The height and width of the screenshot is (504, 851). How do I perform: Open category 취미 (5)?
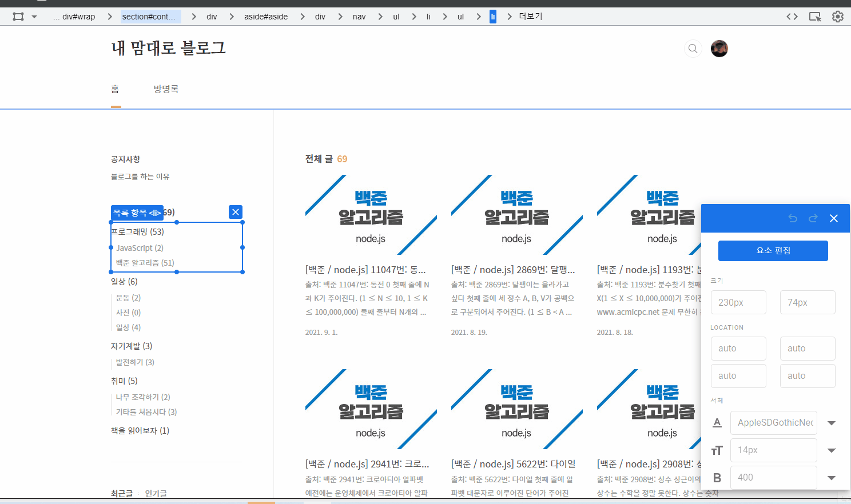[124, 381]
